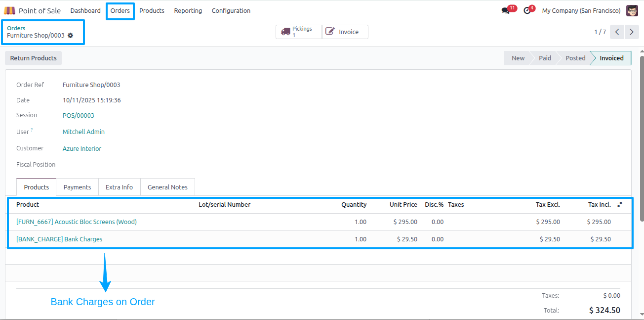Open the column options adjust icon
Screen dimensions: 644x320
(x=620, y=204)
